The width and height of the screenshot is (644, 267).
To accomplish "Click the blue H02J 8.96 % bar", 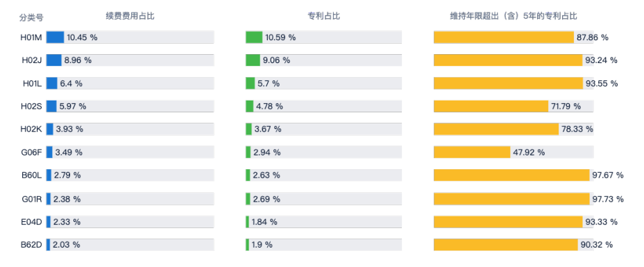I will [x=54, y=60].
